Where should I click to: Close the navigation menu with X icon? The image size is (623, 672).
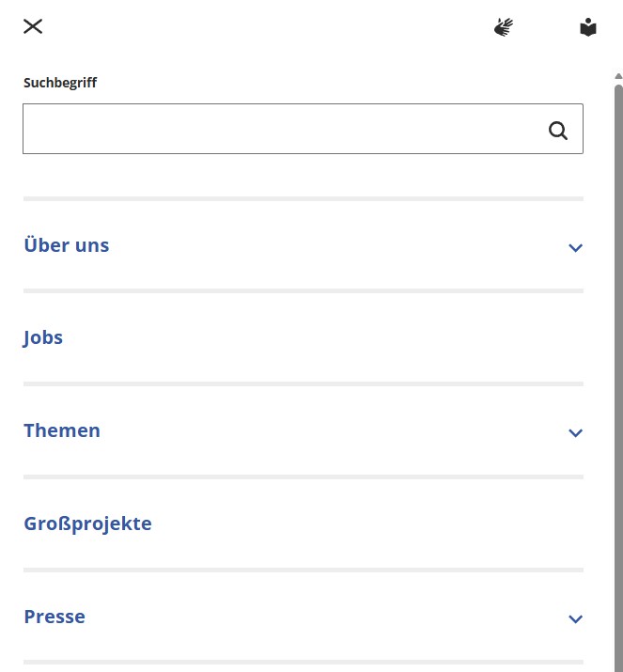(x=33, y=26)
